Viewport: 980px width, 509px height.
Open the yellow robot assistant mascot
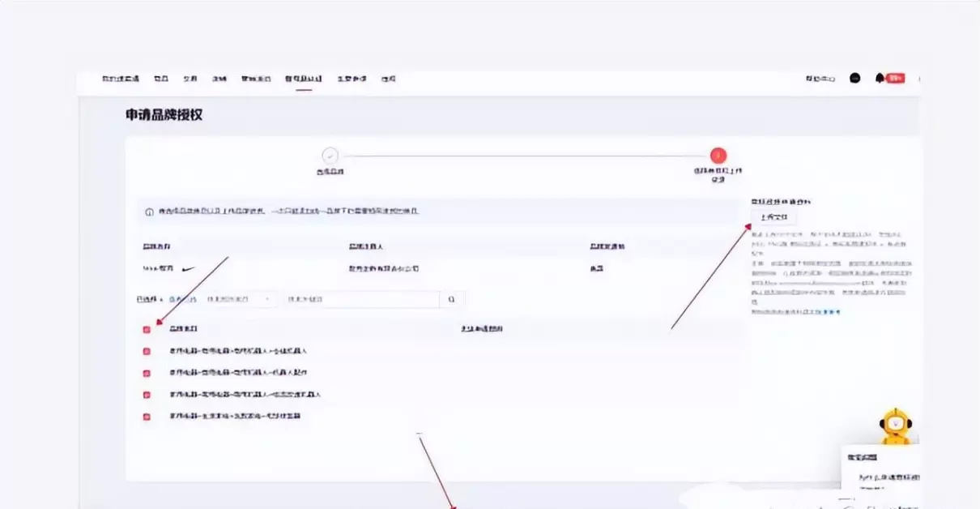[896, 426]
